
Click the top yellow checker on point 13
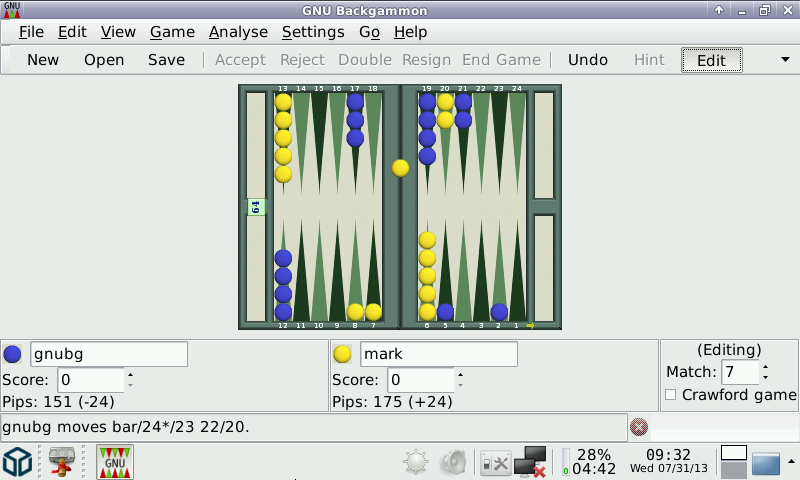[x=283, y=102]
